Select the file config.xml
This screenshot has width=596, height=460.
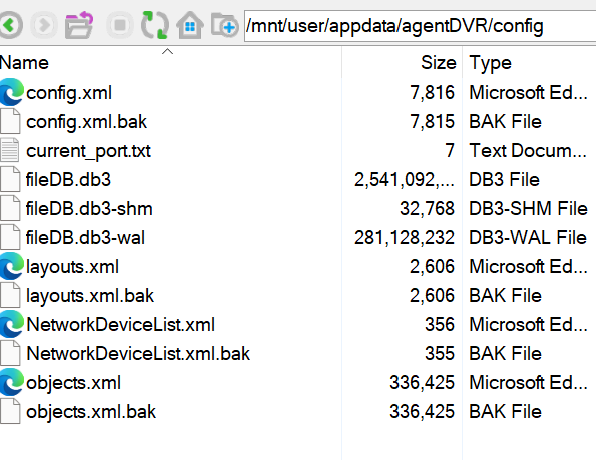pos(69,93)
